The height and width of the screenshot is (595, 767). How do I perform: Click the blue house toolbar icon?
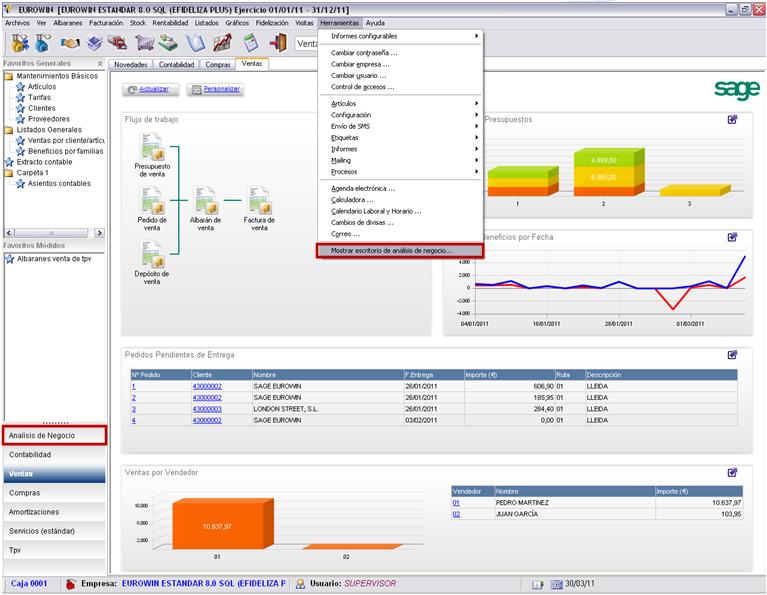pyautogui.click(x=43, y=43)
